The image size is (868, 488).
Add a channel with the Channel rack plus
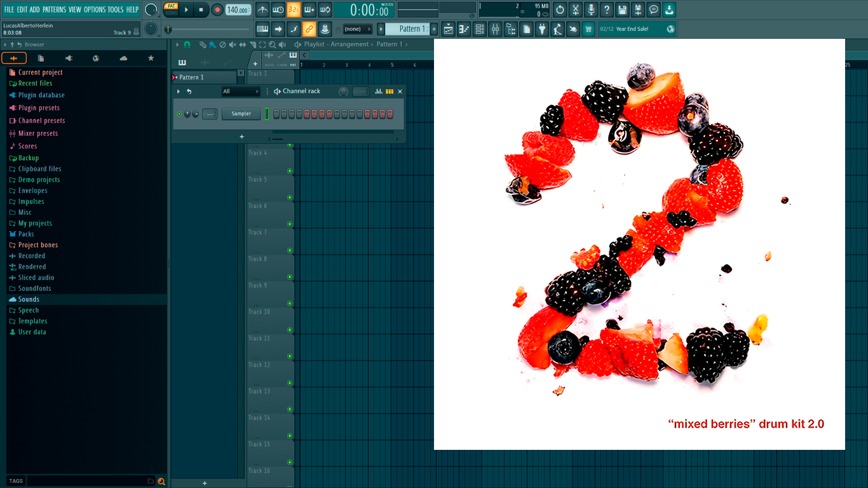(x=241, y=137)
